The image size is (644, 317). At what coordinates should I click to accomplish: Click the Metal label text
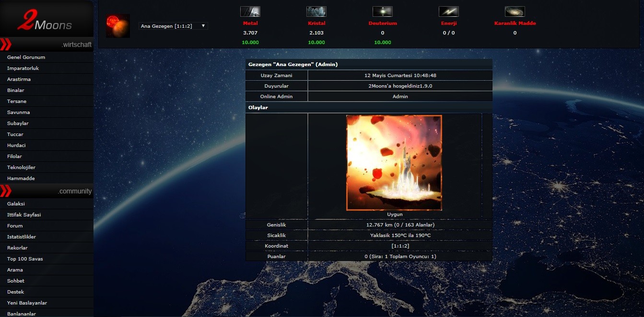point(250,23)
